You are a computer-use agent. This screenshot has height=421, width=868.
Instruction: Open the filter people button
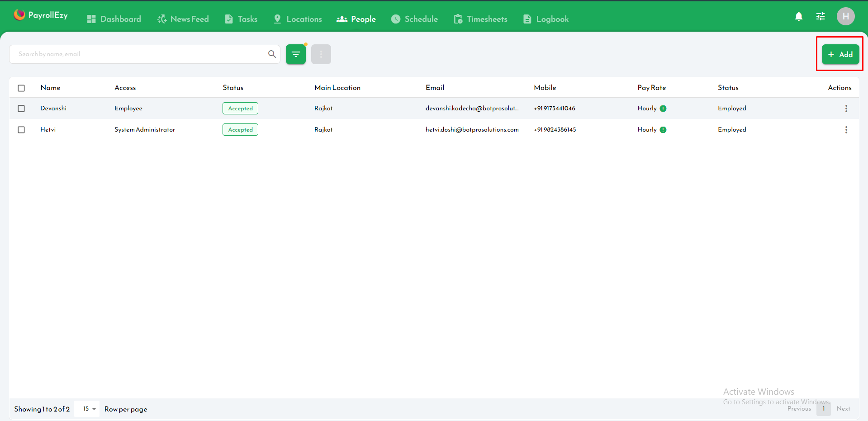coord(296,54)
